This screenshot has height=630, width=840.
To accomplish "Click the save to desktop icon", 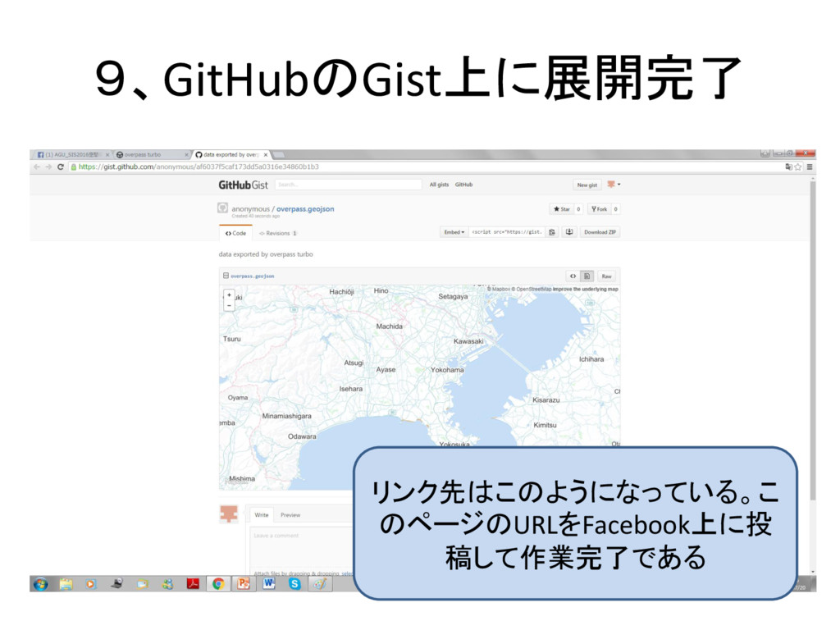I will pyautogui.click(x=569, y=232).
